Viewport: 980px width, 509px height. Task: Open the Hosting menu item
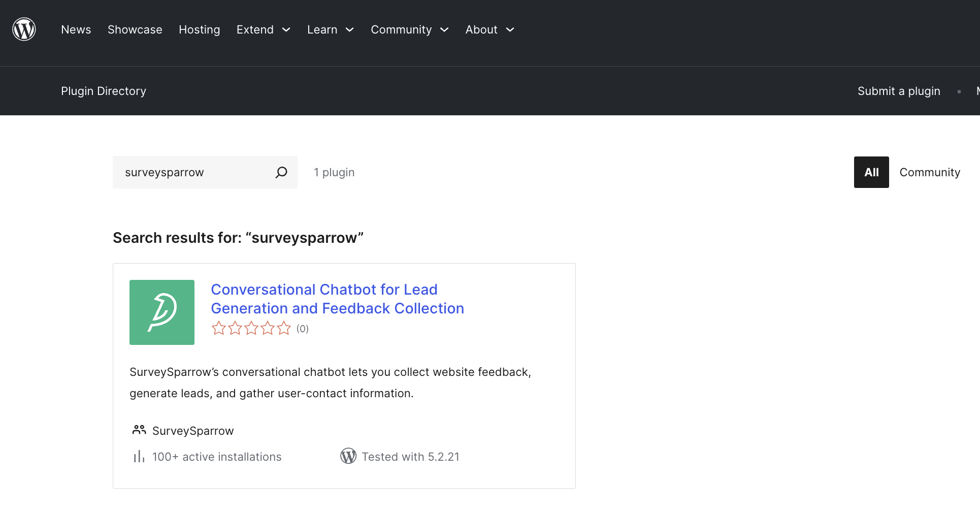coord(200,29)
